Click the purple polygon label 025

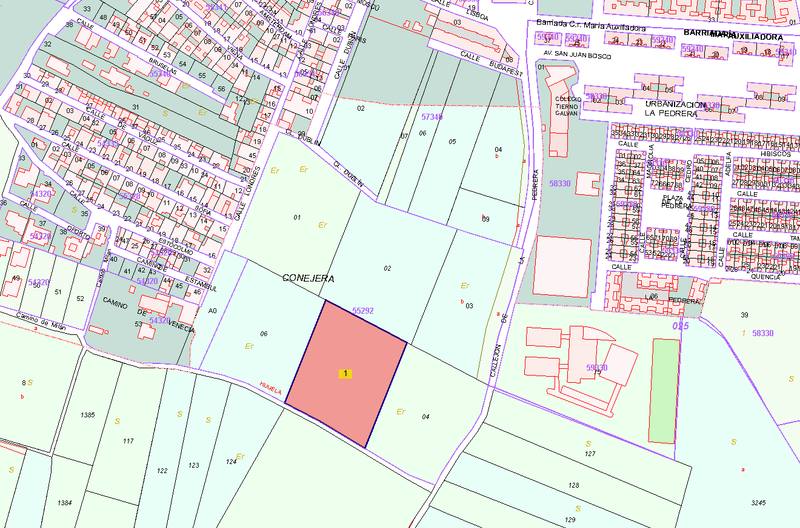tap(680, 325)
